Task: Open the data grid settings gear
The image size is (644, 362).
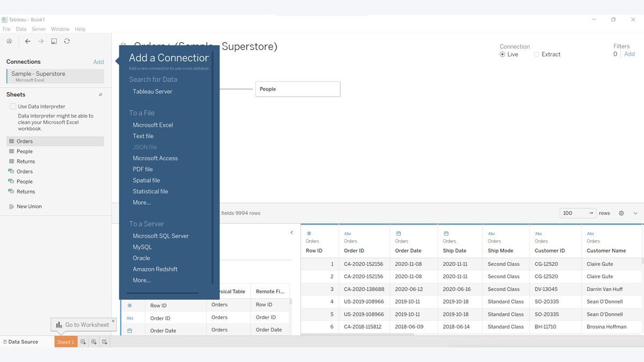Action: point(621,213)
